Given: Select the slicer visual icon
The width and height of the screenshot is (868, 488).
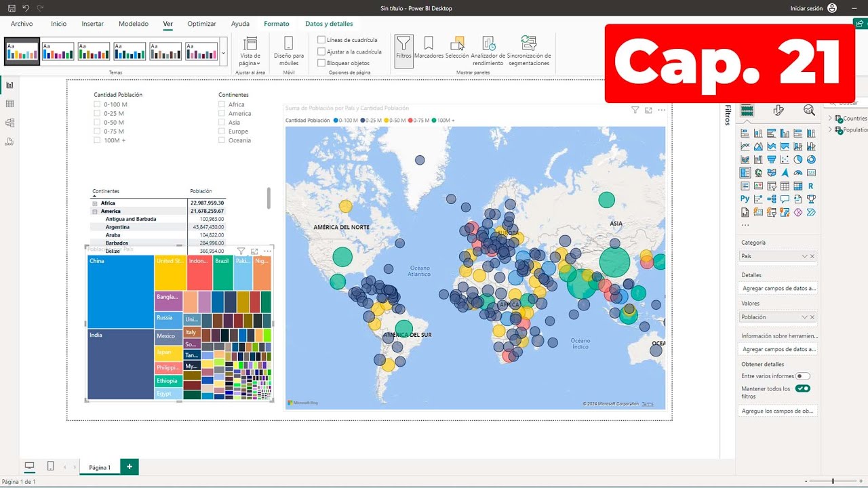Looking at the screenshot, I should click(x=772, y=186).
